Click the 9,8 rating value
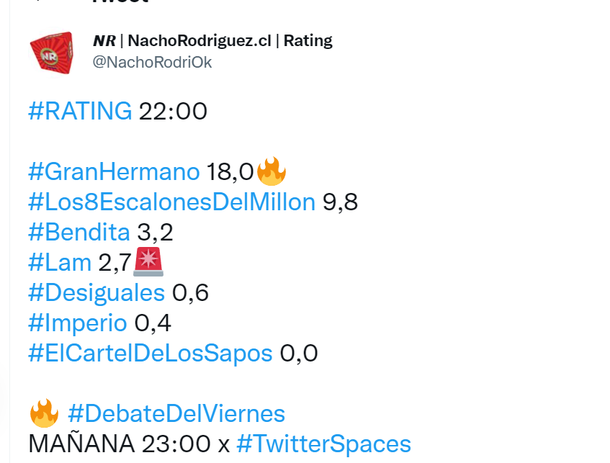 [x=340, y=203]
